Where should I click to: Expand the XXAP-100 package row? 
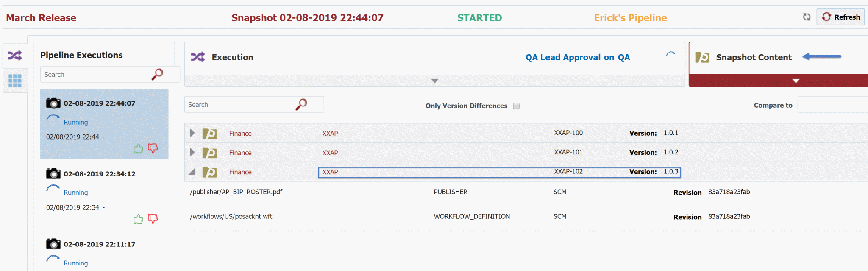(x=192, y=133)
